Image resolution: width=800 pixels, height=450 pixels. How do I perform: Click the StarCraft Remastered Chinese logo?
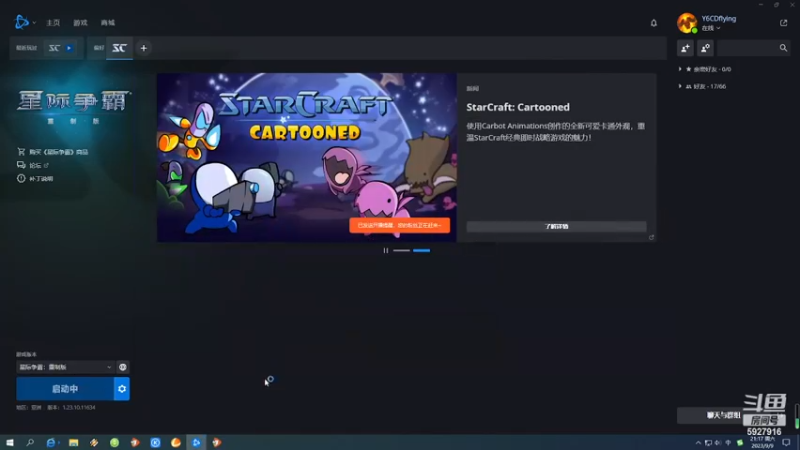pos(73,106)
